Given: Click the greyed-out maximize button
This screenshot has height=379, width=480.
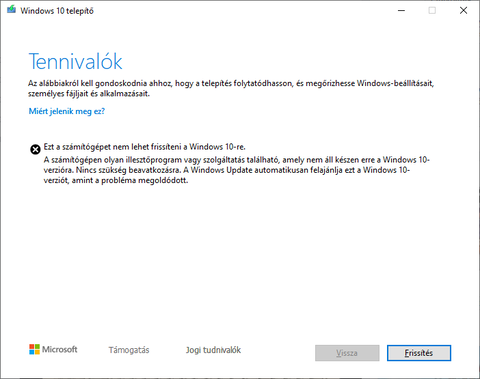Looking at the screenshot, I should pos(432,10).
